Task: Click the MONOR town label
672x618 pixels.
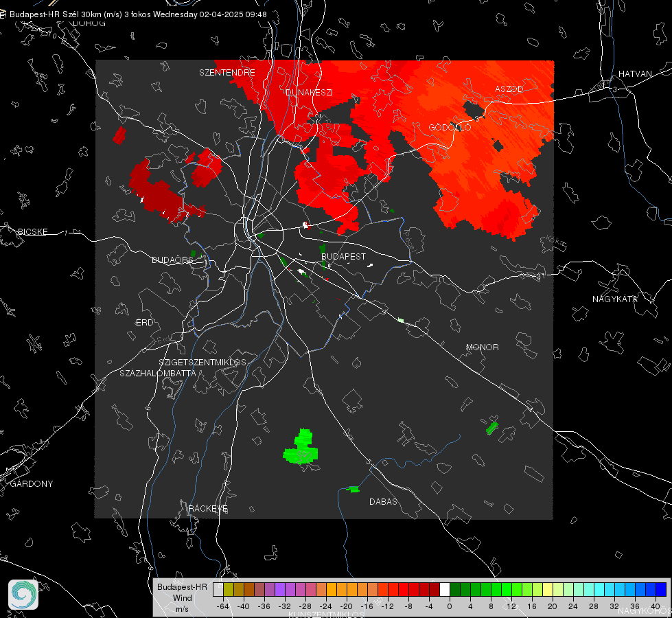Action: coord(482,347)
